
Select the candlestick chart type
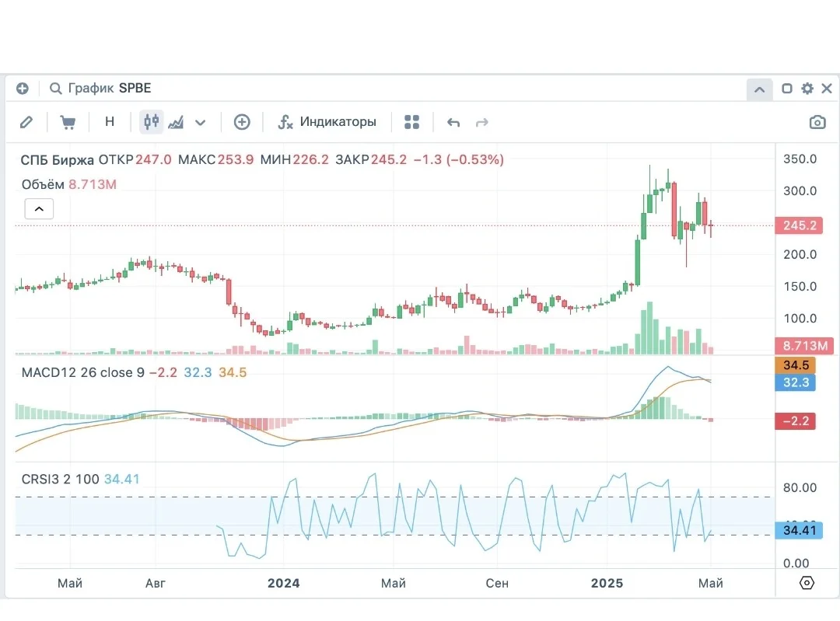151,122
